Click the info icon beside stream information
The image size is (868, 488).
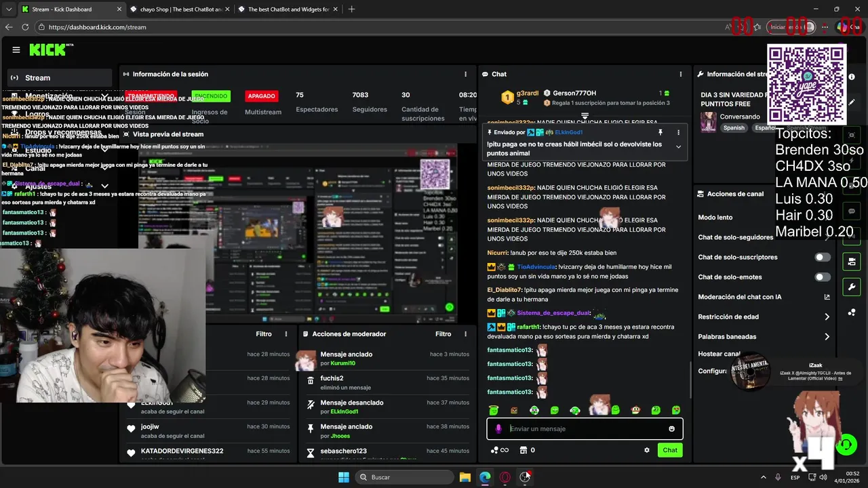[852, 77]
